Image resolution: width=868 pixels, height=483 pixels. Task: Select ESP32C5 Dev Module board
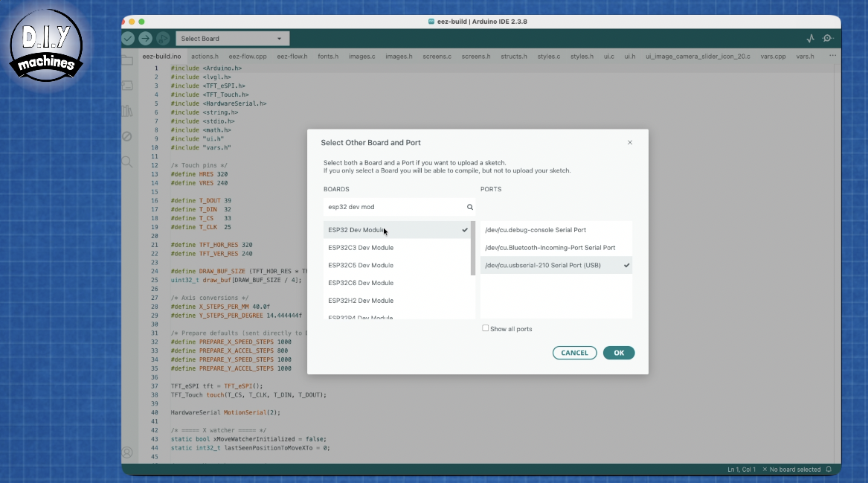(397, 266)
